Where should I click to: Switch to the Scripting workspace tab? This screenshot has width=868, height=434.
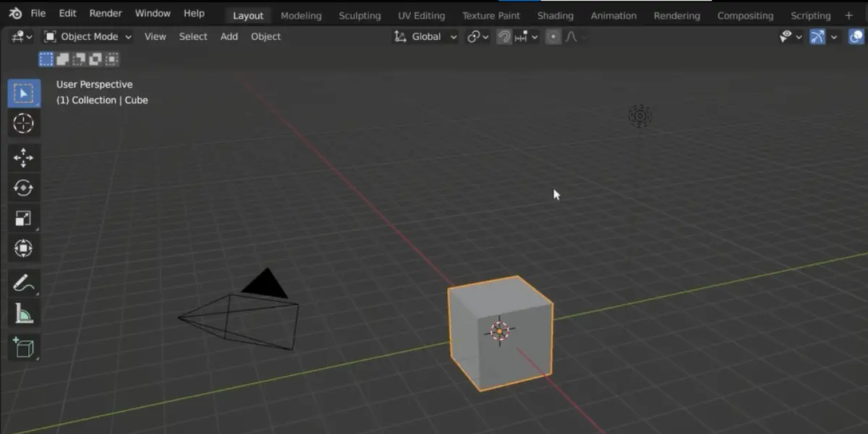coord(810,15)
